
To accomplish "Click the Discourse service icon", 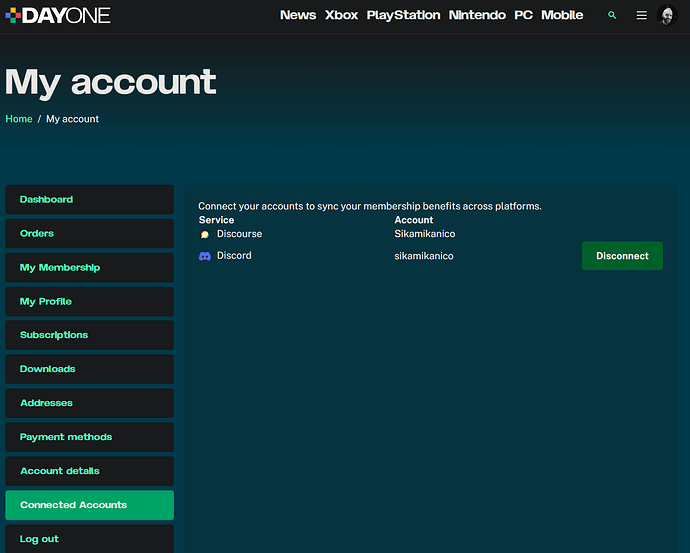I will tap(205, 234).
